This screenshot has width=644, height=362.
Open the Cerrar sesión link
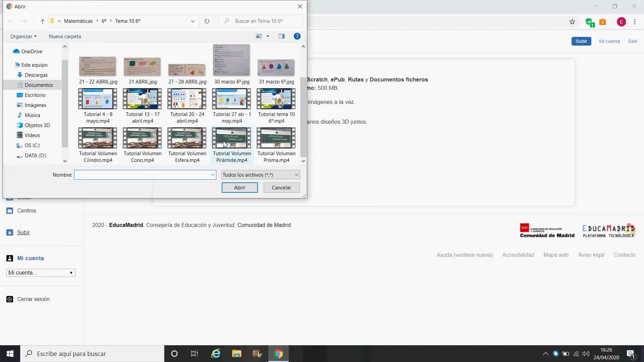pos(33,299)
